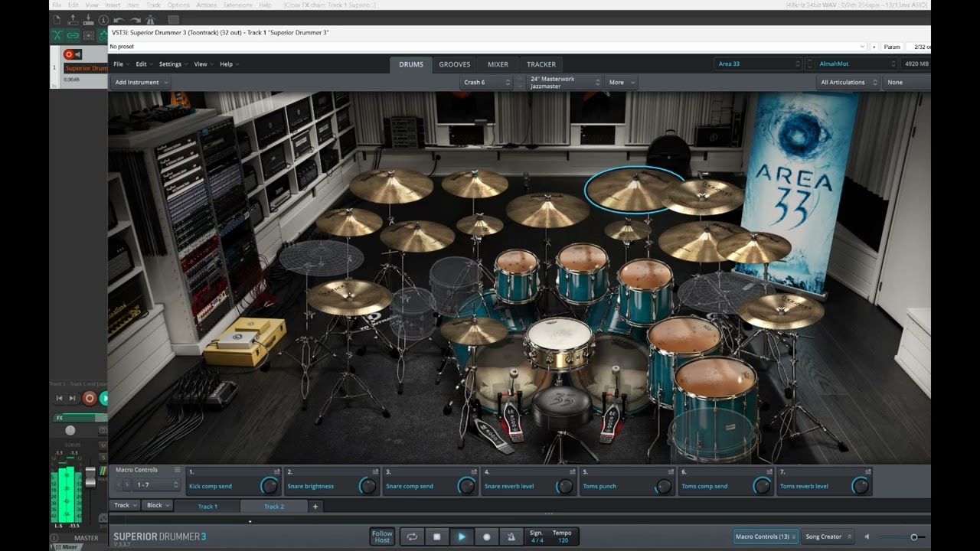Switch to the MIXER tab
The width and height of the screenshot is (980, 551).
[498, 64]
